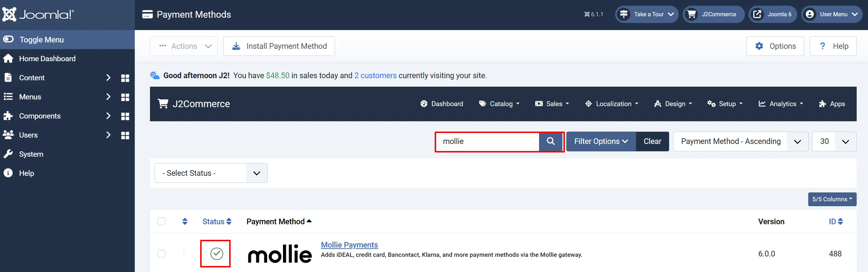Click the version 6.0.0 cell
This screenshot has height=272, width=868.
766,254
